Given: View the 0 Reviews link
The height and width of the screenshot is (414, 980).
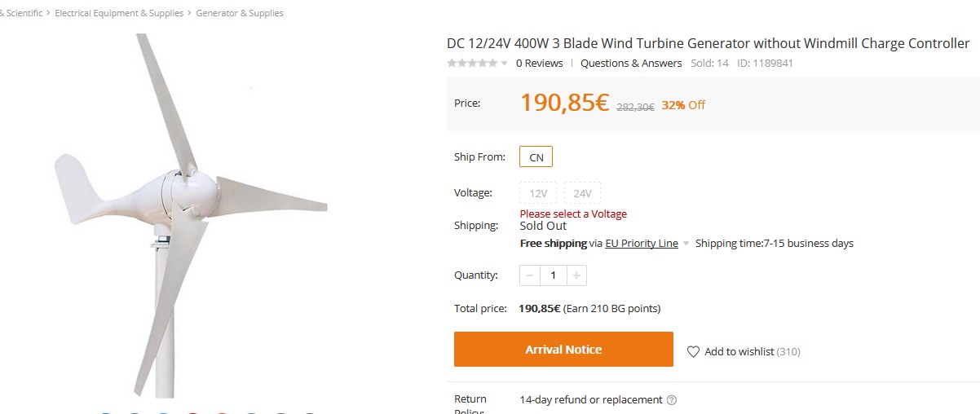Looking at the screenshot, I should [539, 64].
